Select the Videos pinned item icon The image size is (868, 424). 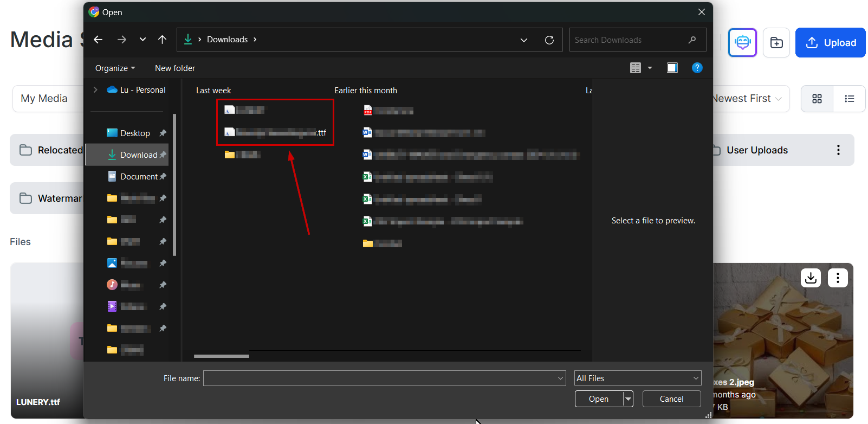click(112, 306)
